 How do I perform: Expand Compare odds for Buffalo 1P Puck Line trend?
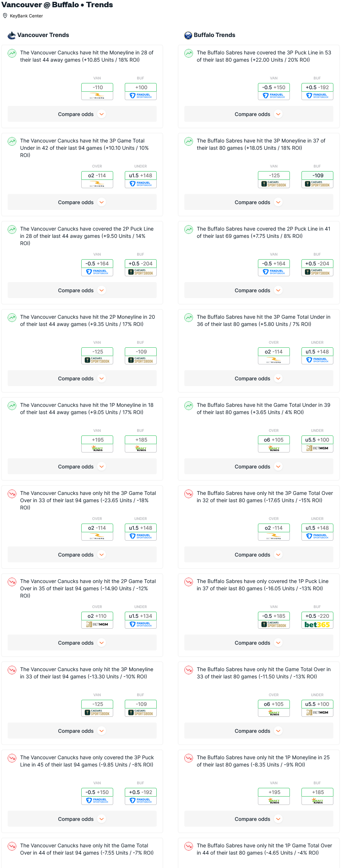point(258,643)
